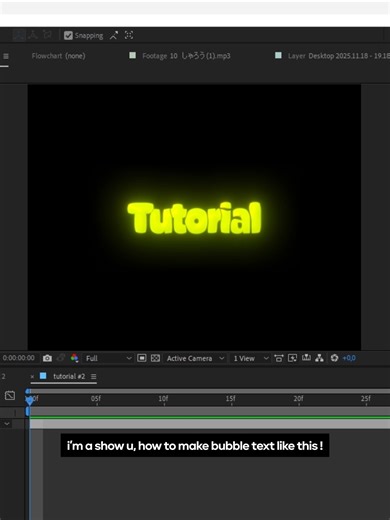Click the 20f mark on time ruler
This screenshot has width=390, height=520.
point(298,398)
